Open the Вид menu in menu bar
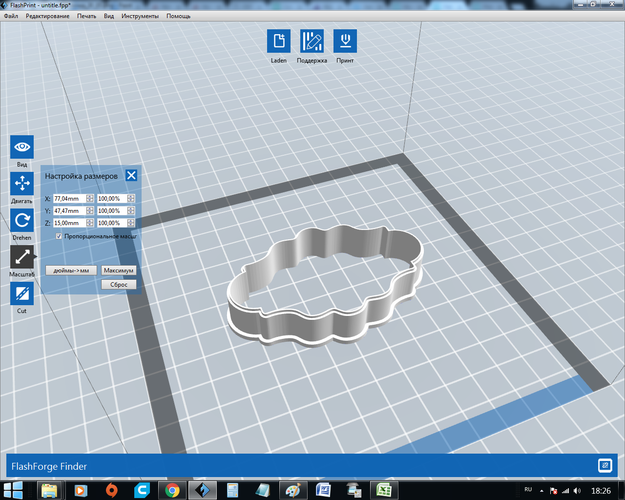Screen dimensions: 625x500 pyautogui.click(x=109, y=16)
